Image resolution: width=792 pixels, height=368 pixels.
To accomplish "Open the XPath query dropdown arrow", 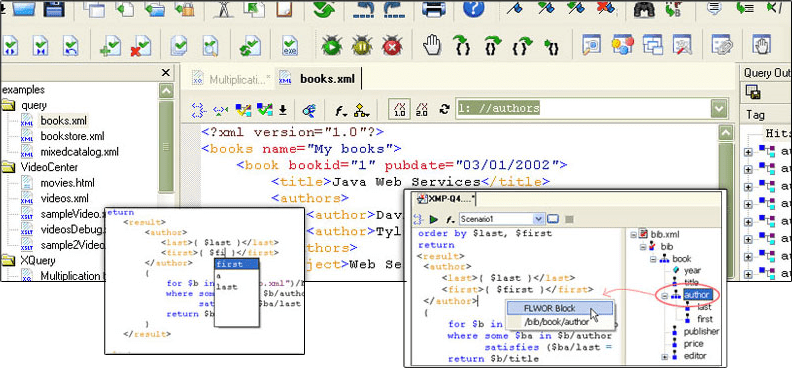I will (718, 109).
